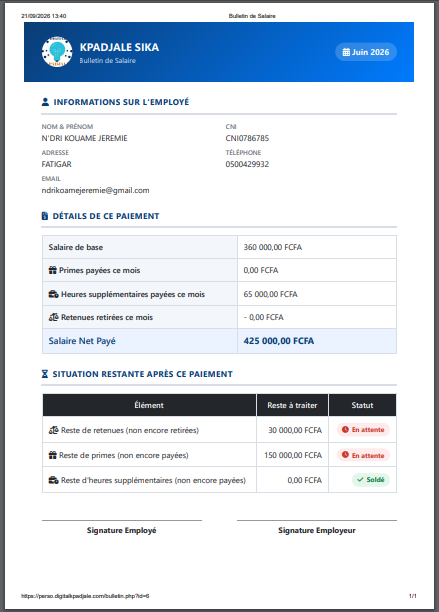Click the 0,00 FCFA Primes payées value
Viewport: 439px width, 612px height.
261,270
